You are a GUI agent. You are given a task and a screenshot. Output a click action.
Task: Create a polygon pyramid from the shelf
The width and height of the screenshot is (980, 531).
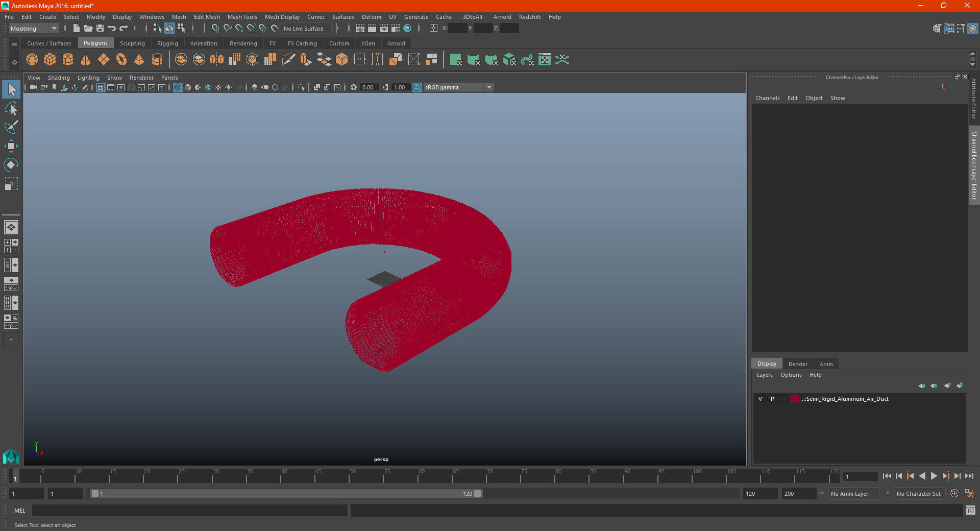pos(139,60)
